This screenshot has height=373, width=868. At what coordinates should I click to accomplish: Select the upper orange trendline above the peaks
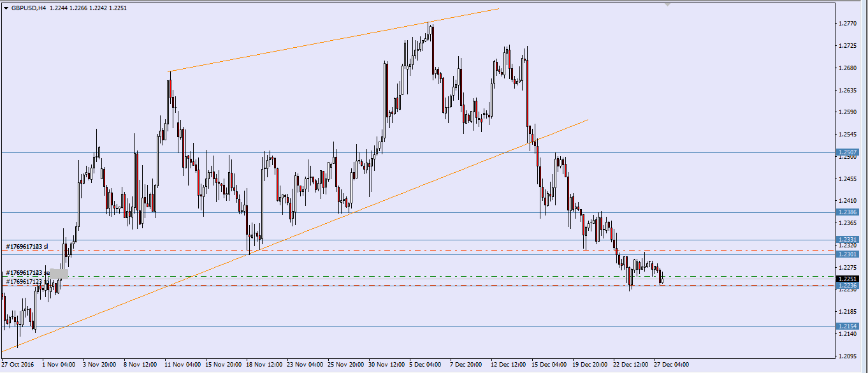click(333, 40)
